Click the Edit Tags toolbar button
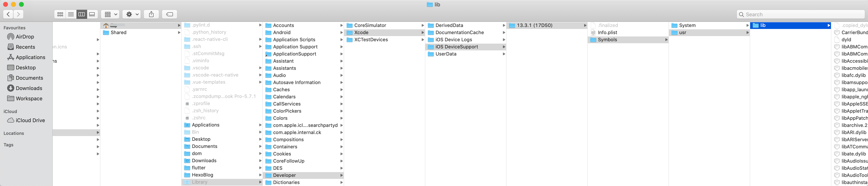 (x=170, y=14)
